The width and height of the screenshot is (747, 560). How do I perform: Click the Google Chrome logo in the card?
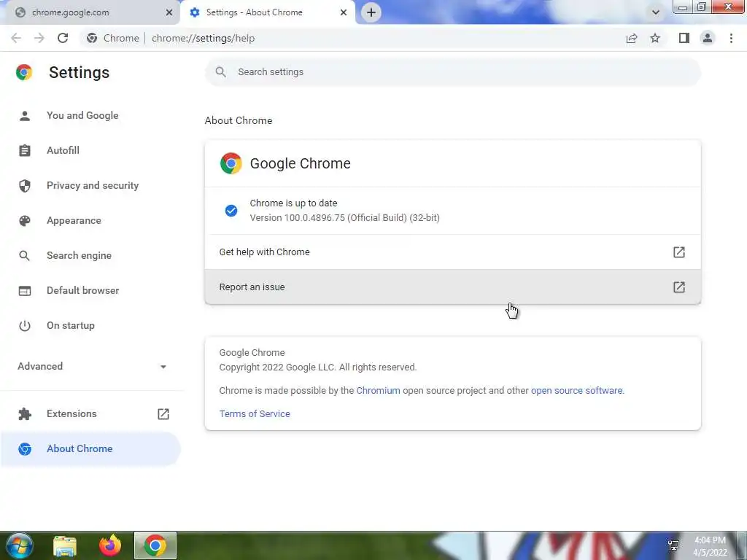231,163
